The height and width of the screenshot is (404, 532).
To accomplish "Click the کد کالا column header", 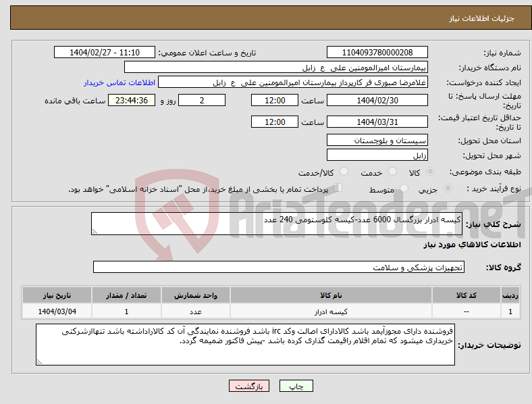I will point(467,295).
